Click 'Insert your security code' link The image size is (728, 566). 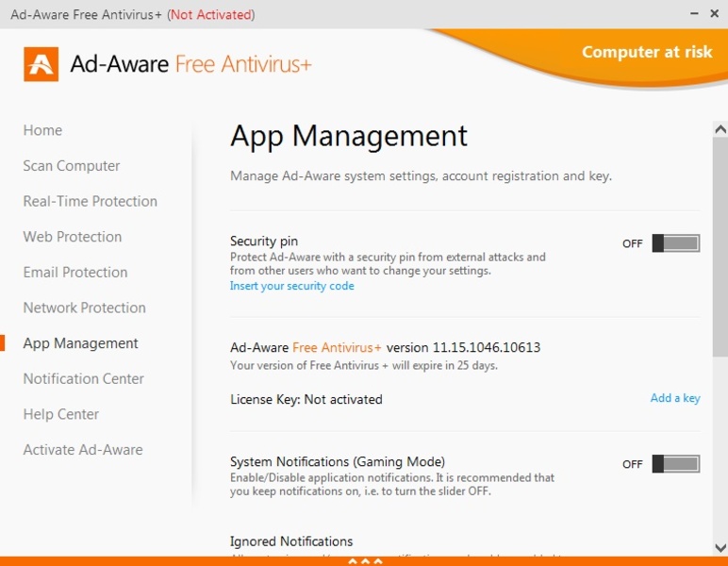pos(292,286)
